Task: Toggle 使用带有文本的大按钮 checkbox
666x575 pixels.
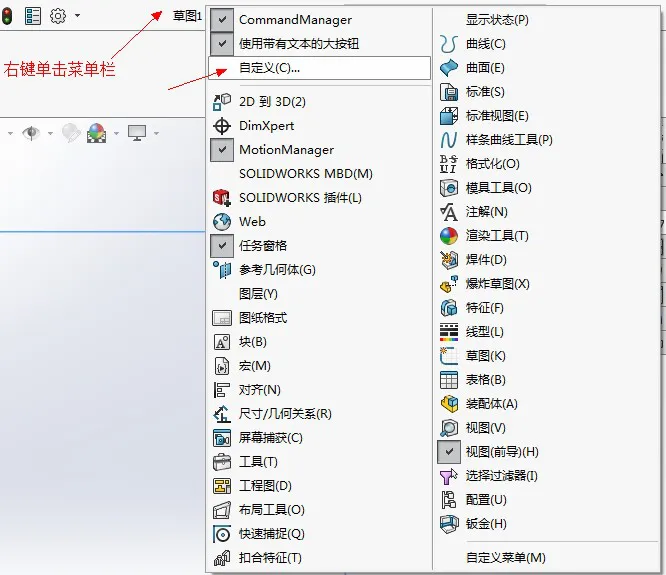Action: 222,43
